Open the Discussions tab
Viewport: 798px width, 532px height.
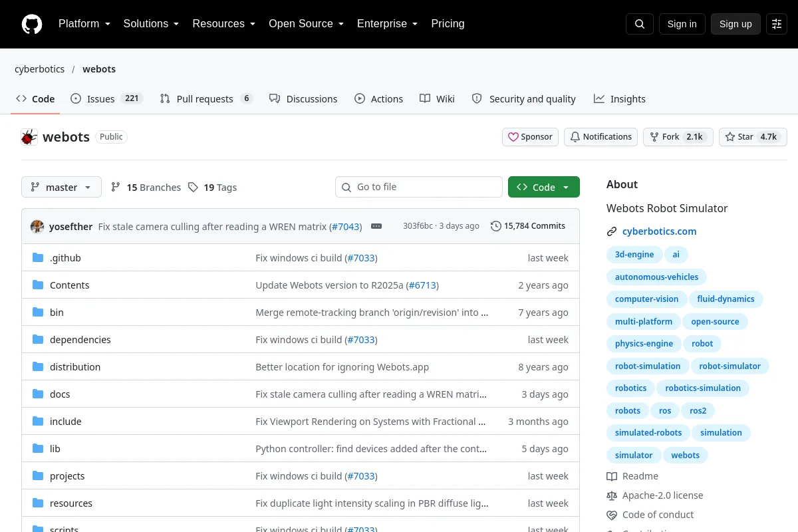(x=303, y=98)
